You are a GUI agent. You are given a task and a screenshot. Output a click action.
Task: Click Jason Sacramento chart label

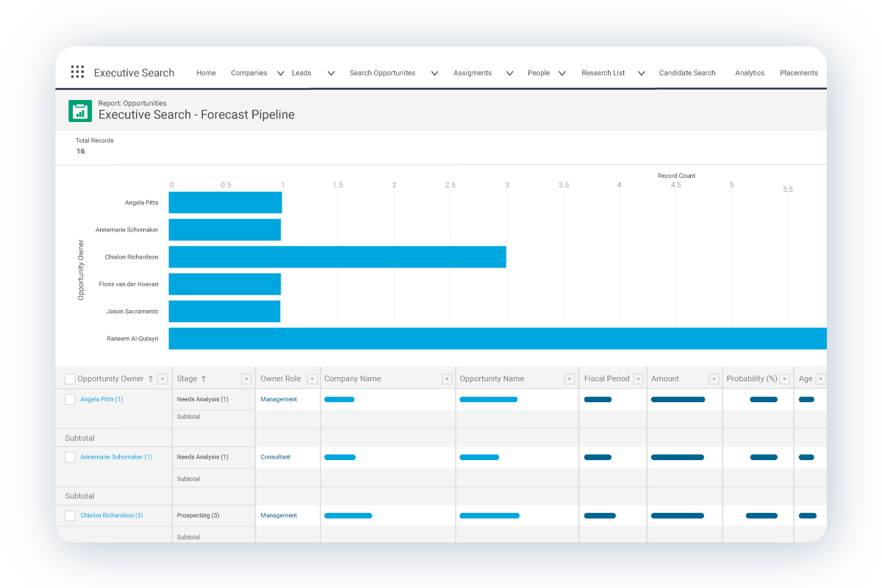tap(132, 312)
